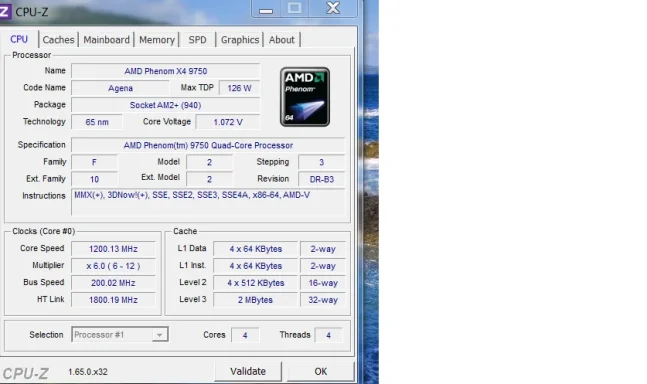Click the L1 Inst. associativity 2-way
The image size is (647, 384).
coord(323,266)
